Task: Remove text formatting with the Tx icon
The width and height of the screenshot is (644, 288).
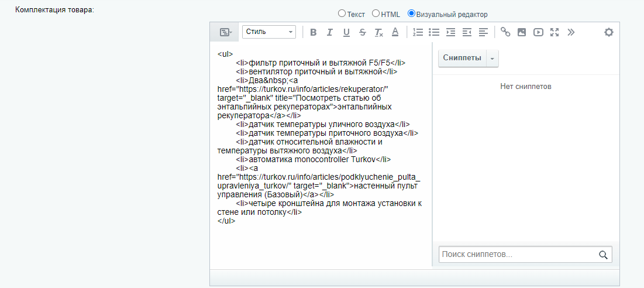Action: point(378,32)
